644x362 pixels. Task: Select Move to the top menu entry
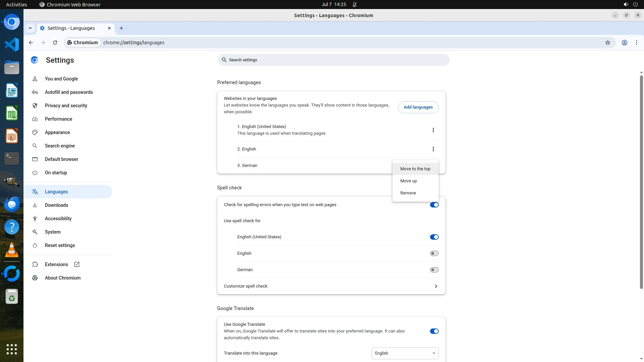click(x=415, y=169)
